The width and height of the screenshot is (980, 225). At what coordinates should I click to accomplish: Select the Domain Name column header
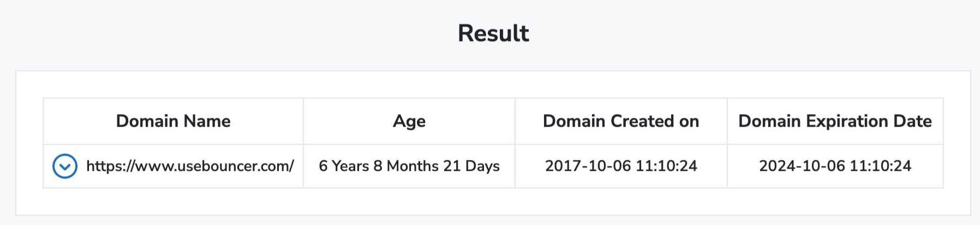174,121
